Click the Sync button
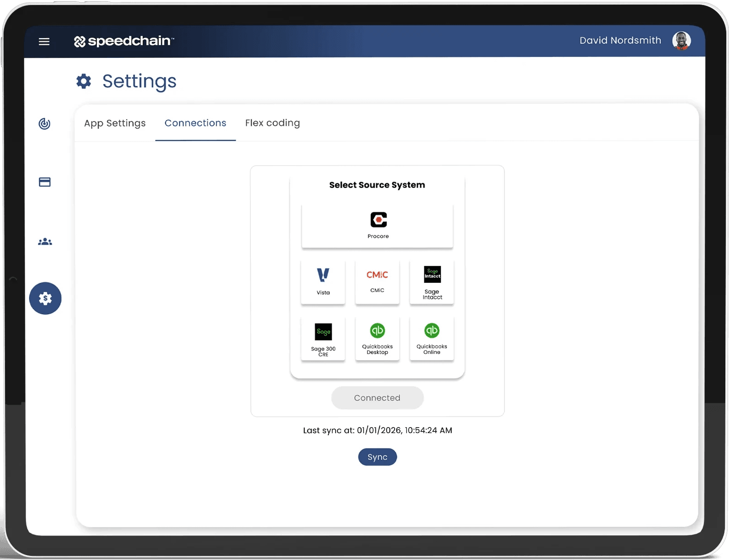This screenshot has height=560, width=729. pyautogui.click(x=377, y=457)
